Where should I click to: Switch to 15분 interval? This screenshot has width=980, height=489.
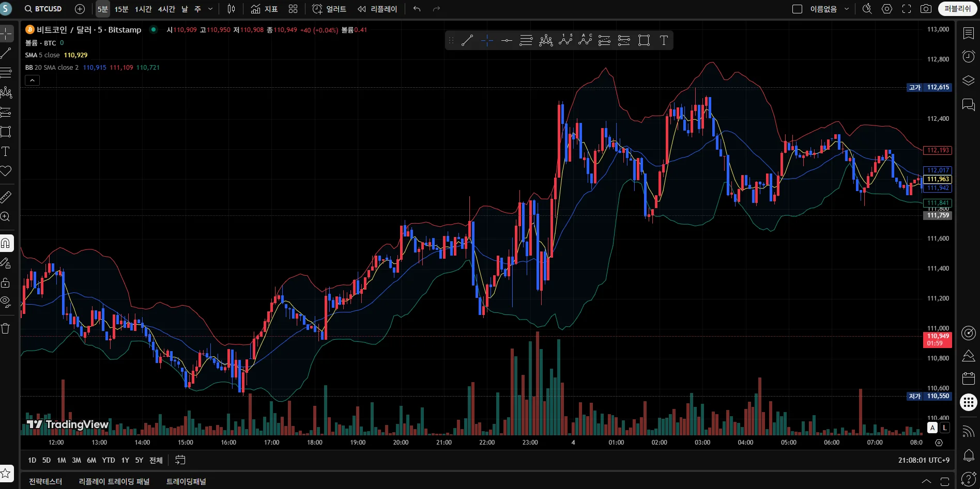pos(121,9)
